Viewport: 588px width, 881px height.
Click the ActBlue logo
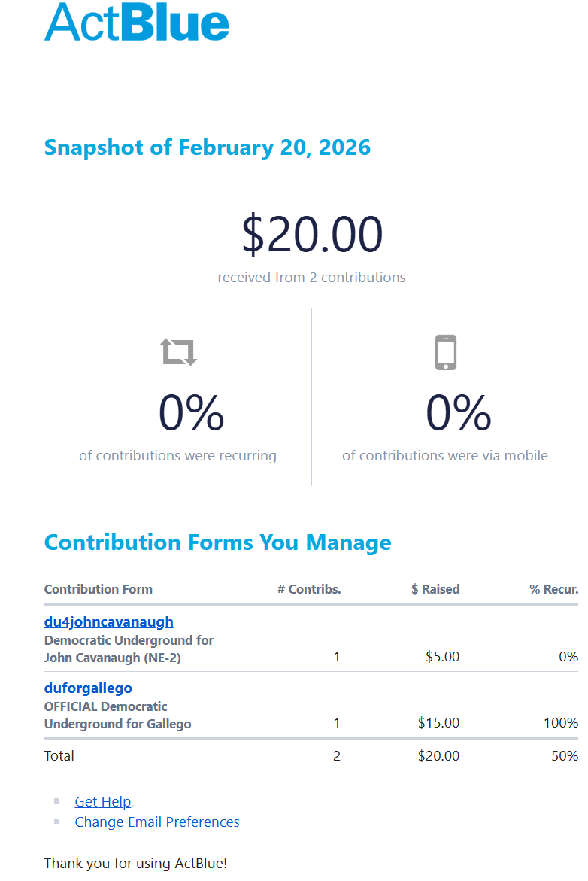click(137, 22)
